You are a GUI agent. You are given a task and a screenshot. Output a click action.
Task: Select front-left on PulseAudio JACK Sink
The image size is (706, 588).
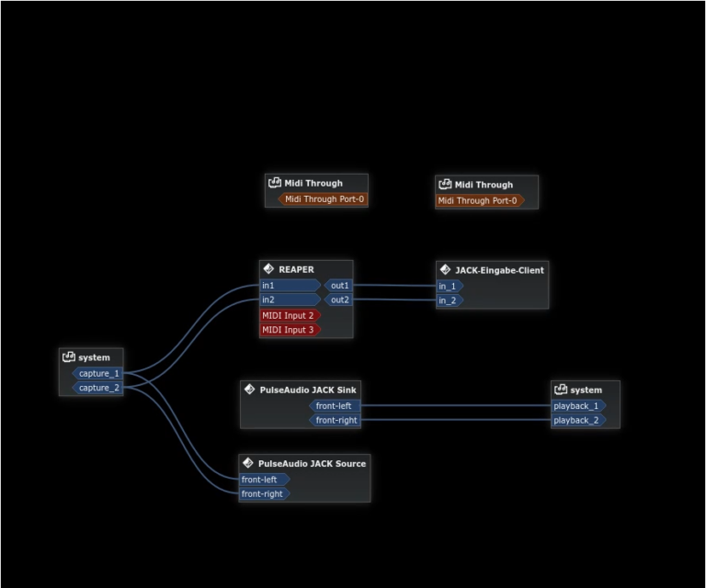(x=335, y=406)
